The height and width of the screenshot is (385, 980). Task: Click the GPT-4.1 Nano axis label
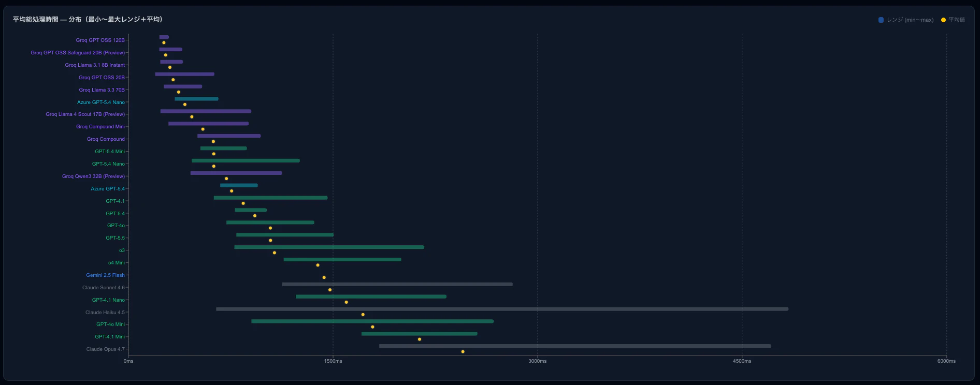point(108,300)
